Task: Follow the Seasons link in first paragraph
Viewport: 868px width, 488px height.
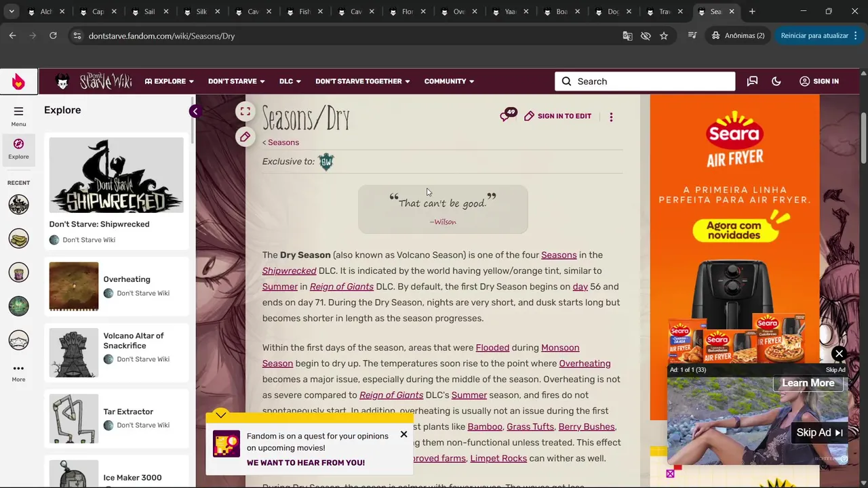Action: pos(559,255)
